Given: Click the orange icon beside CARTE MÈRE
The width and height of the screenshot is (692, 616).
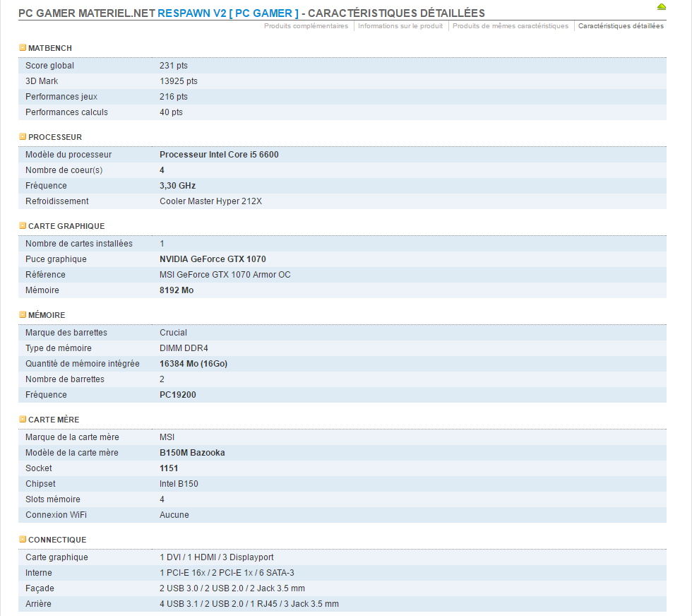Looking at the screenshot, I should (23, 420).
